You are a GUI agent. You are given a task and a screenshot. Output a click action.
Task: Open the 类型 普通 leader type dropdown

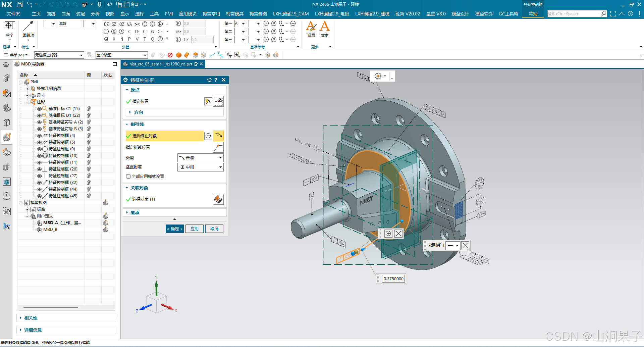[200, 158]
